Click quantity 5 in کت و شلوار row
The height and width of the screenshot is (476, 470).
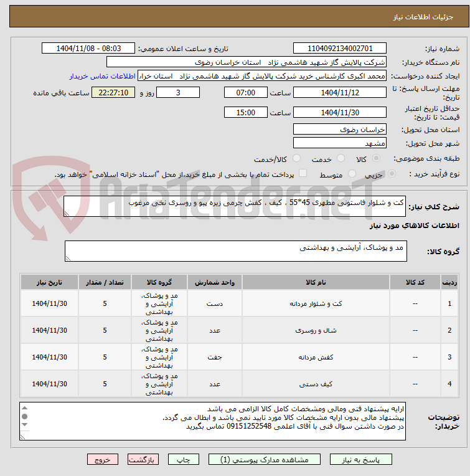coord(105,303)
